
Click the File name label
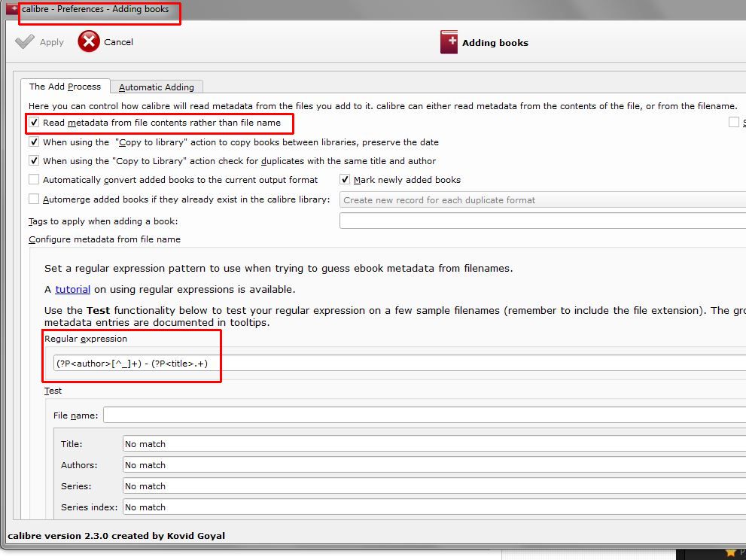pyautogui.click(x=75, y=415)
